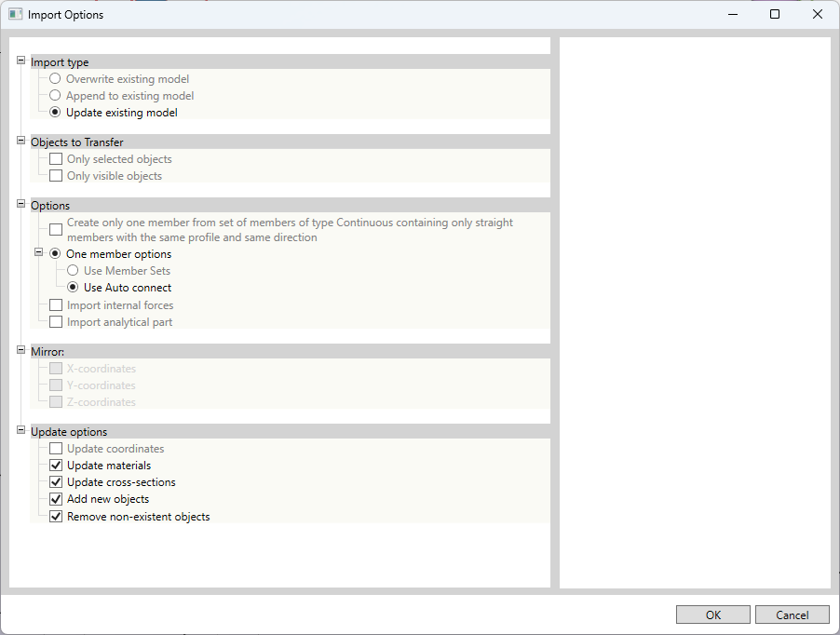Enable Only selected objects

(x=55, y=159)
